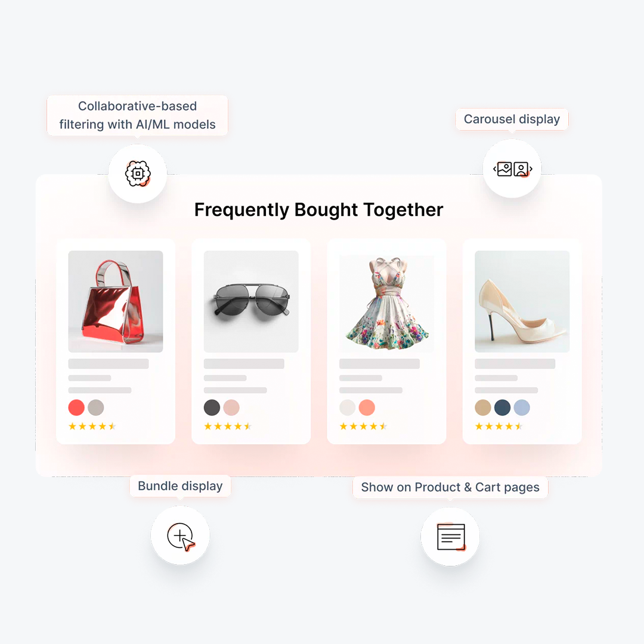This screenshot has height=644, width=644.
Task: Select the tan shoe color swatch
Action: click(x=483, y=407)
